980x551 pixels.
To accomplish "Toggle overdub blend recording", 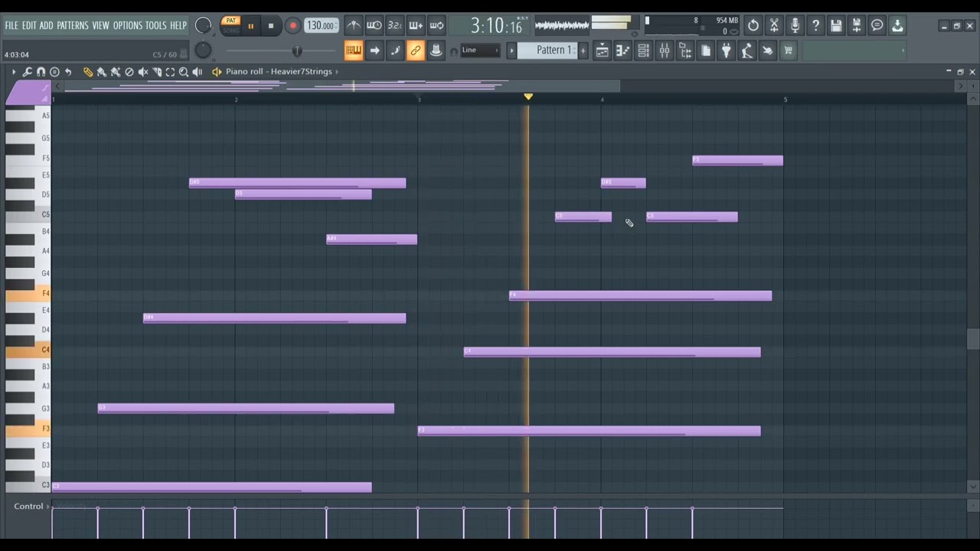I will 416,25.
